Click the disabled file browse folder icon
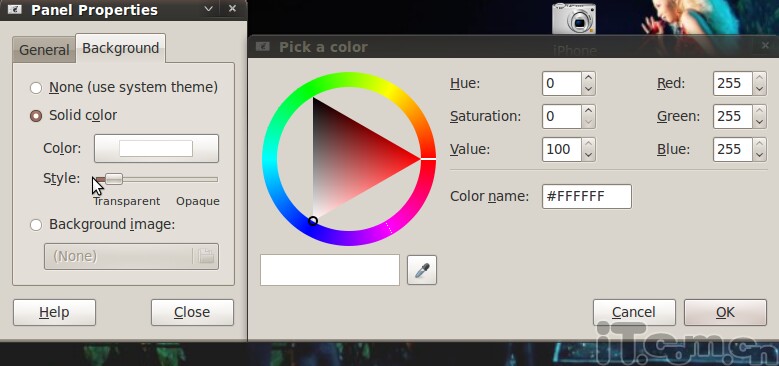779x366 pixels. [206, 256]
